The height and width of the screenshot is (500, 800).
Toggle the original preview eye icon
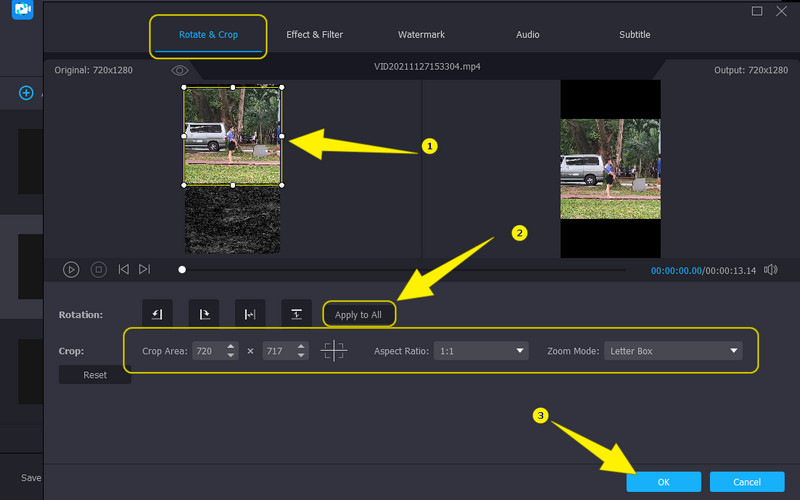180,70
